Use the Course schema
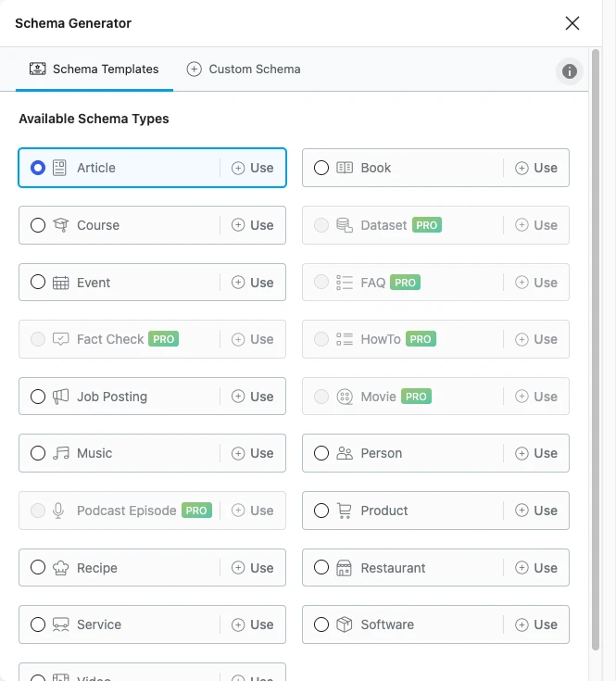Screen dimensions: 616x681 (x=253, y=225)
